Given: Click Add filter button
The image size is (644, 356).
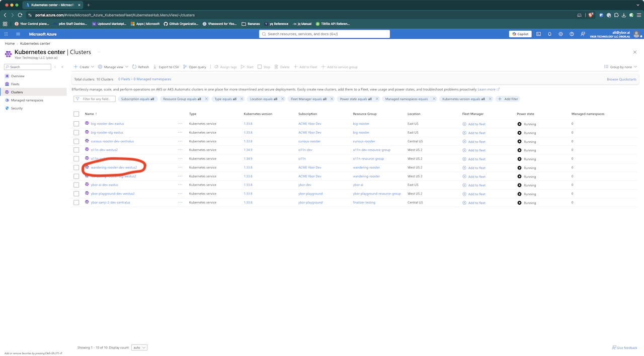Looking at the screenshot, I should coord(508,99).
